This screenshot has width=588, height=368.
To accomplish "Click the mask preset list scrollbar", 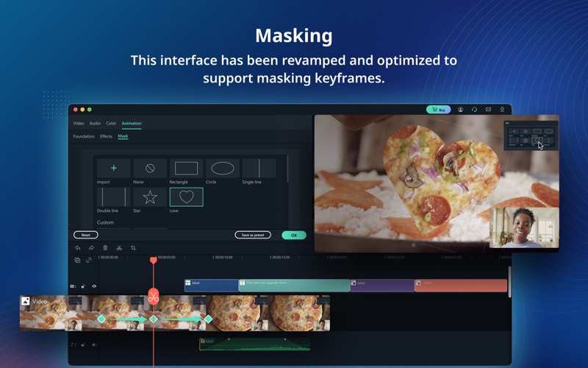I will pyautogui.click(x=287, y=169).
